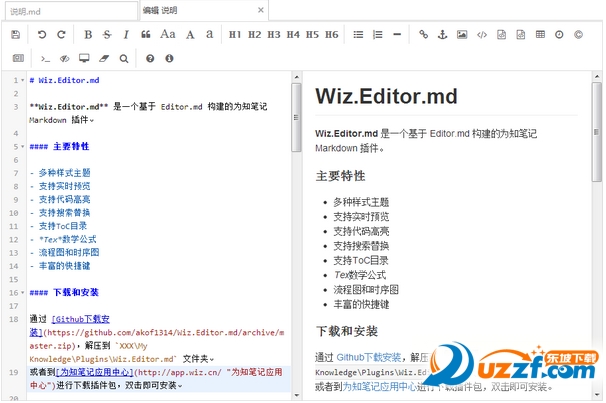Screen dimensions: 606x403
Task: Click preview bullet 'Tex数学公式'
Action: click(359, 275)
